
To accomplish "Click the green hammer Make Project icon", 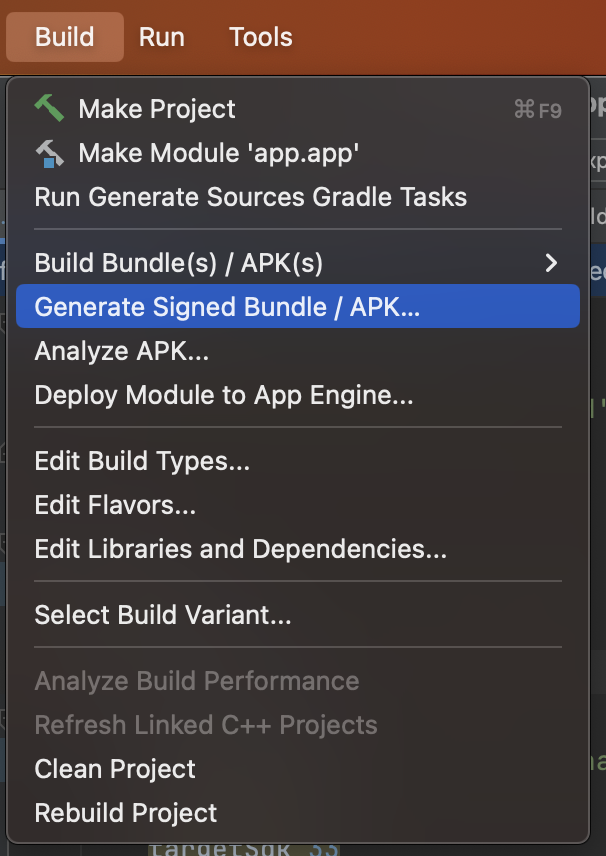I will pyautogui.click(x=49, y=109).
